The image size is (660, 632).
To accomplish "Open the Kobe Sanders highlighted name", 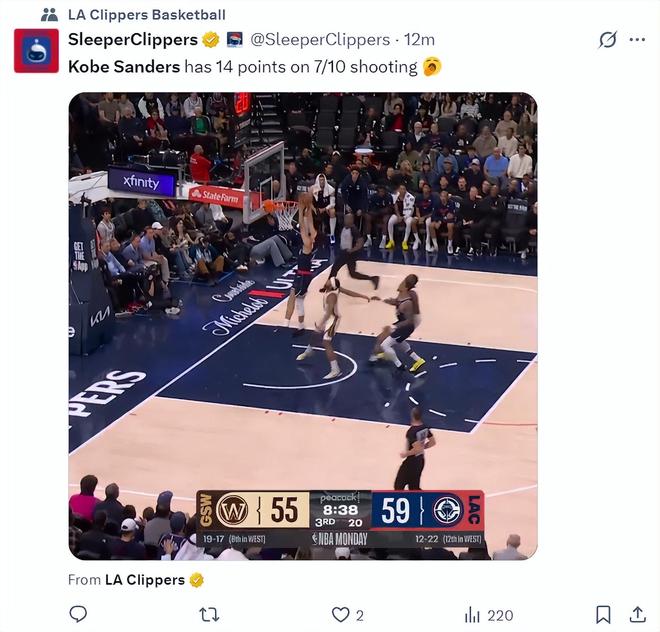I will [124, 67].
